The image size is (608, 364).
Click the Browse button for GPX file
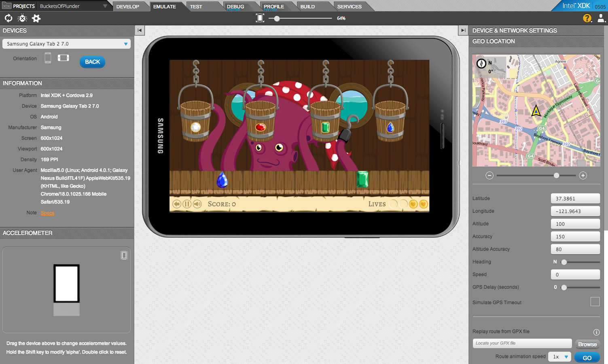point(587,344)
